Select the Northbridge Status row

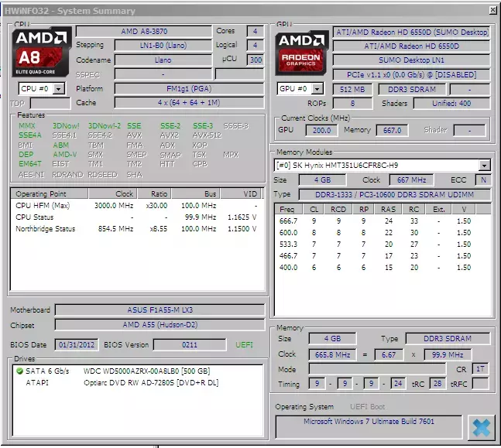coord(137,228)
